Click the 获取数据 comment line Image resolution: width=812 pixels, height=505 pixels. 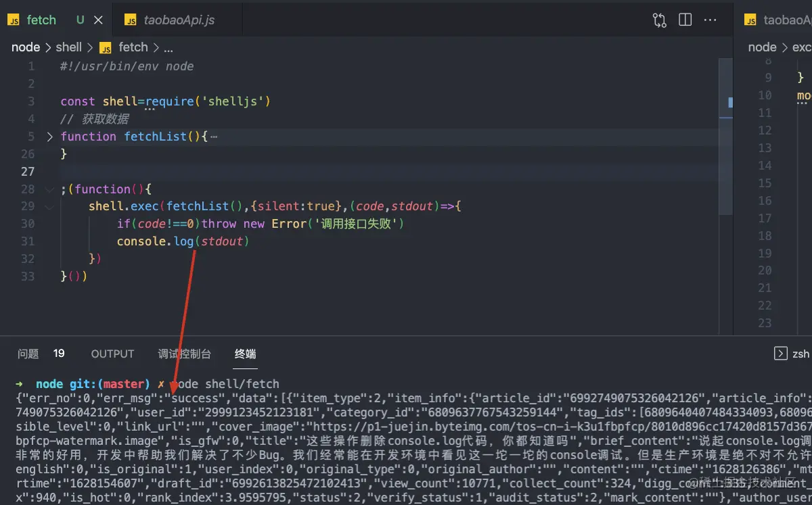pyautogui.click(x=95, y=119)
